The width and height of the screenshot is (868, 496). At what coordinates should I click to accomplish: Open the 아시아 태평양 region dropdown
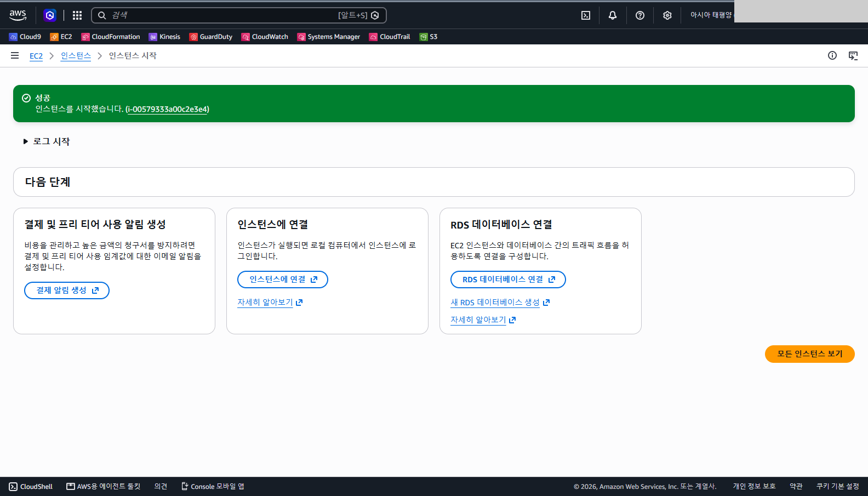click(711, 15)
